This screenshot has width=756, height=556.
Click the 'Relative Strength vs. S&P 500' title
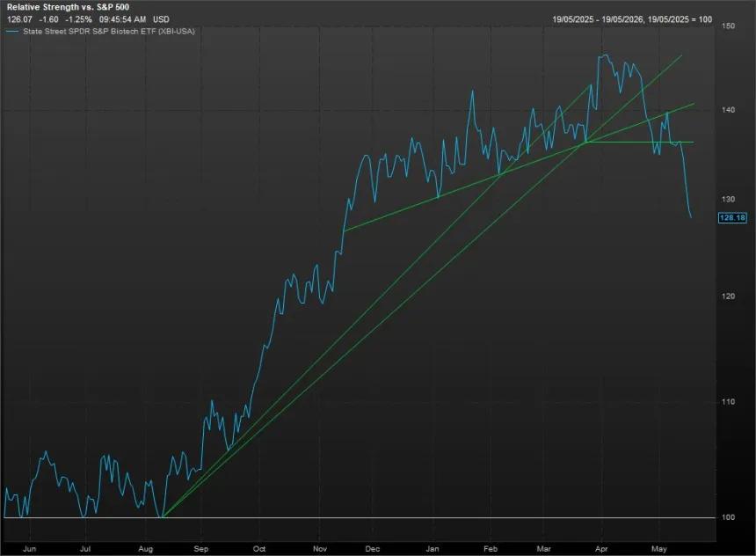68,7
